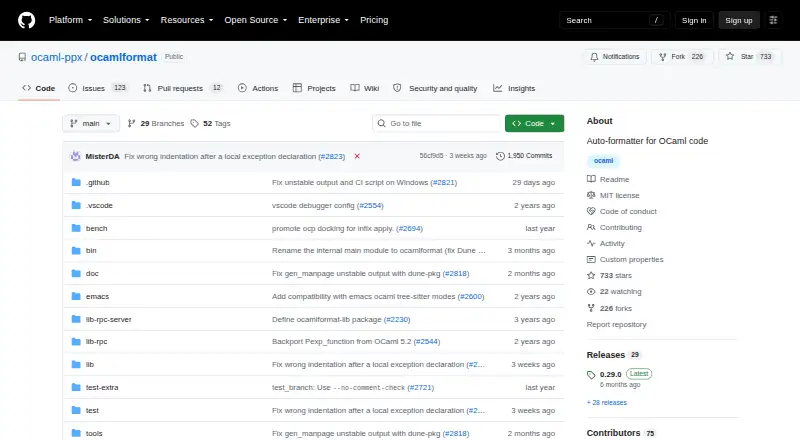Viewport: 800px width, 440px height.
Task: Switch to the Security and quality tab
Action: (435, 88)
